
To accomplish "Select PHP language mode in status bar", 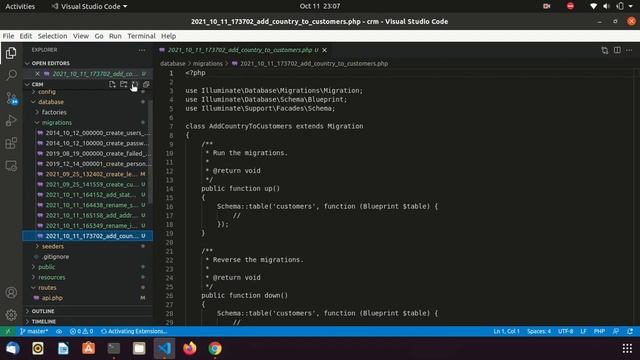I will pyautogui.click(x=599, y=331).
